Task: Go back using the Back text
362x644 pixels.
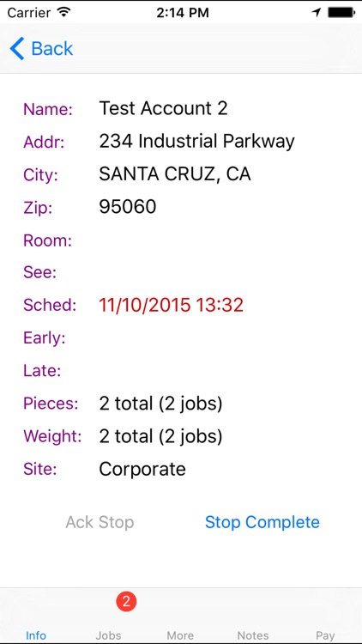Action: [52, 48]
